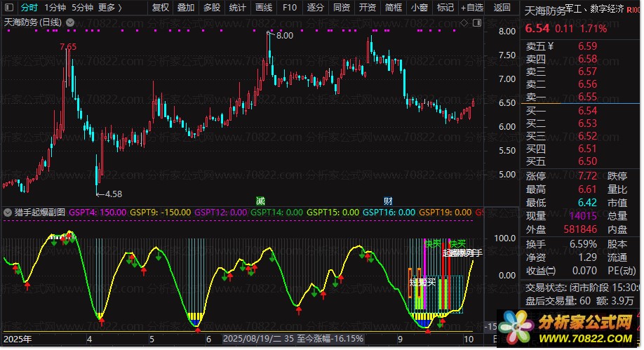
Task: Click the 8.00 high price label
Action: (284, 35)
